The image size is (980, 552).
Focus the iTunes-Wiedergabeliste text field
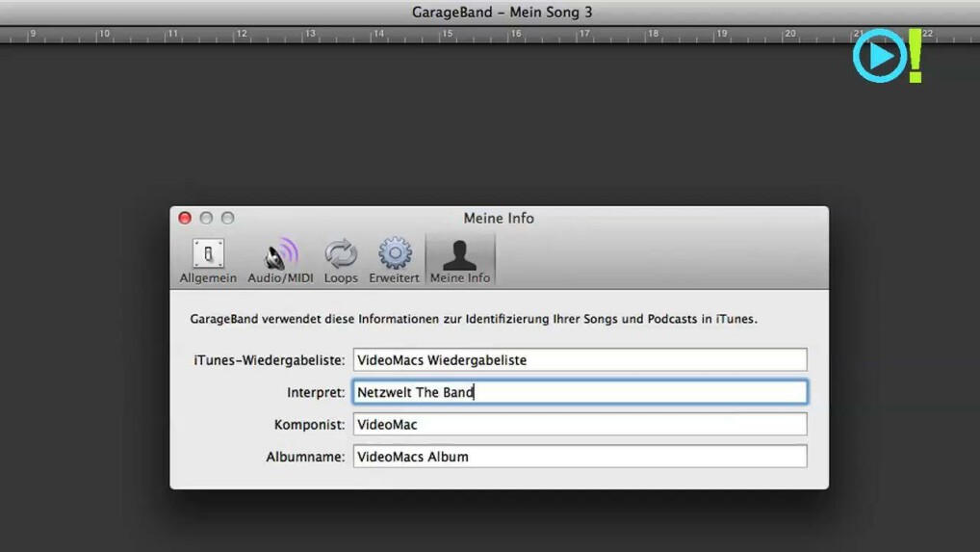pyautogui.click(x=580, y=360)
